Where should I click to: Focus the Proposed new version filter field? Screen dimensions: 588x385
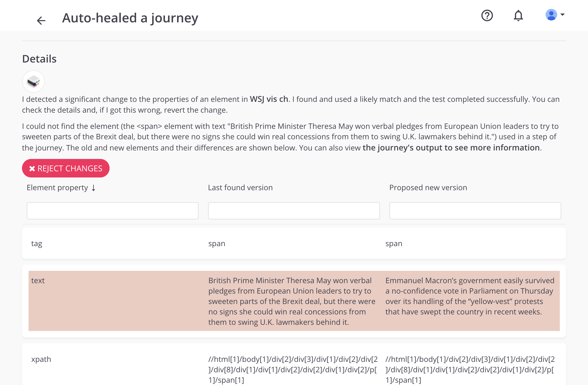point(475,211)
